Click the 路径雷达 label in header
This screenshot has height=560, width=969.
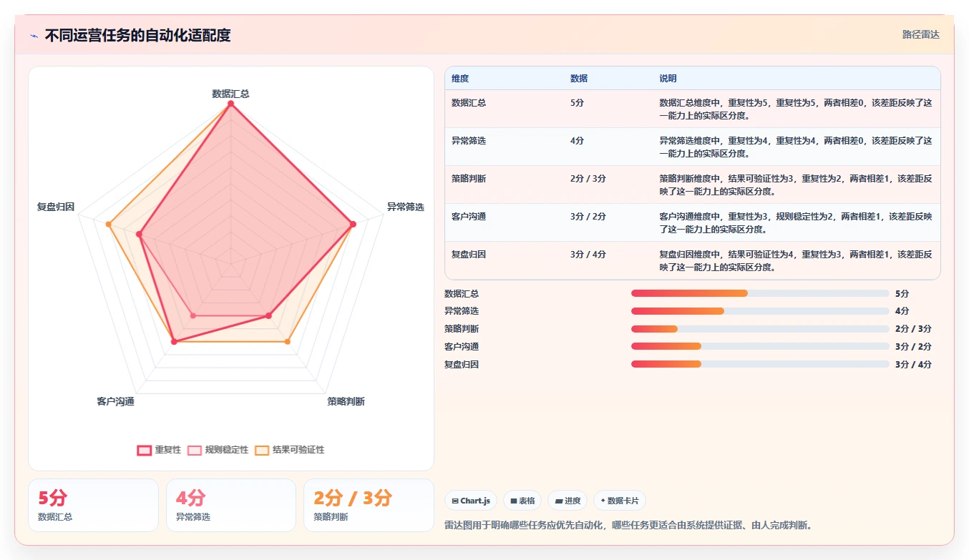pos(920,34)
